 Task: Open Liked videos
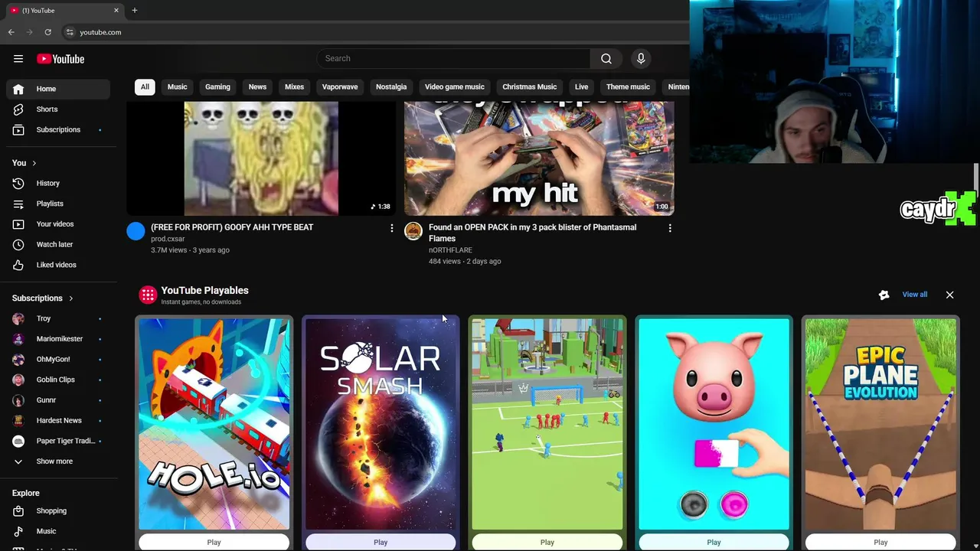58,265
